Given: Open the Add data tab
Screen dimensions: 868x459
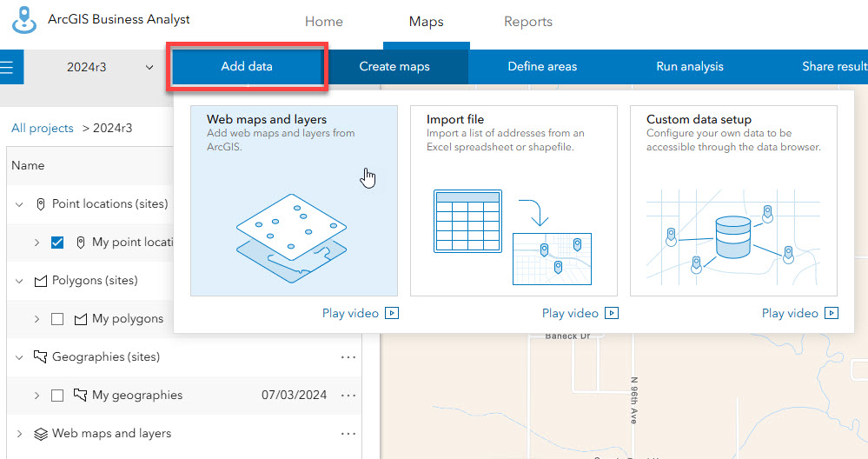Looking at the screenshot, I should (247, 66).
